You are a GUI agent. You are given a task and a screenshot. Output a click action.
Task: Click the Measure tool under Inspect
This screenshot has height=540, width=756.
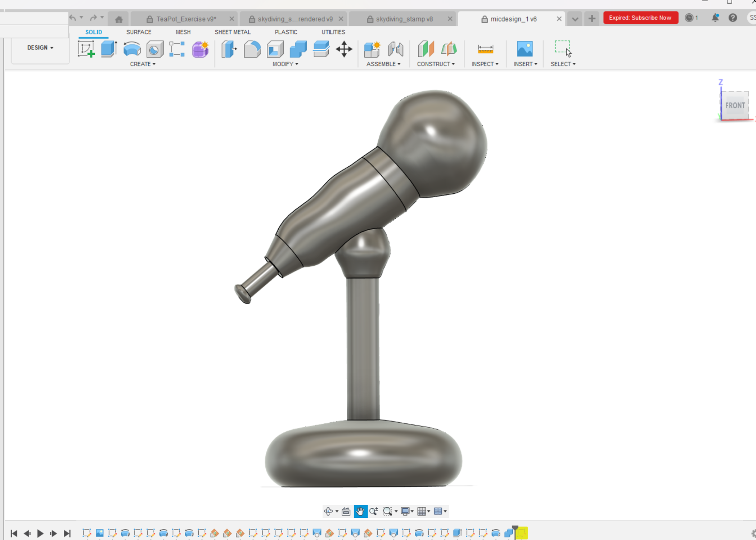click(485, 49)
